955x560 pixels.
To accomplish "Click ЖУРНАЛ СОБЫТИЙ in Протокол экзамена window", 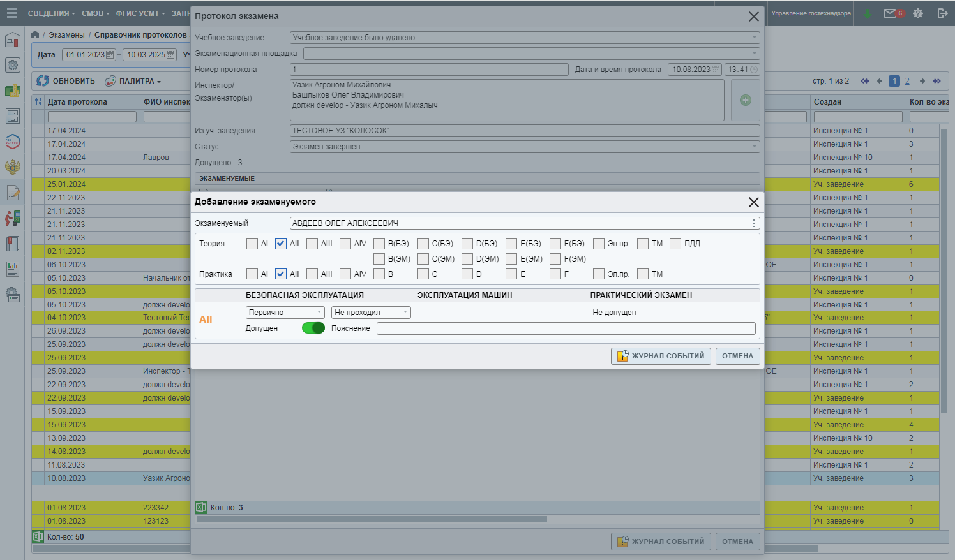I will pos(661,542).
